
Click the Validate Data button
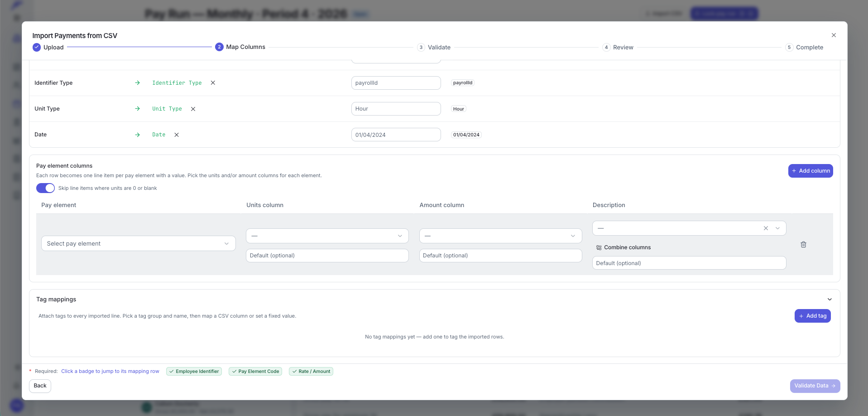815,386
